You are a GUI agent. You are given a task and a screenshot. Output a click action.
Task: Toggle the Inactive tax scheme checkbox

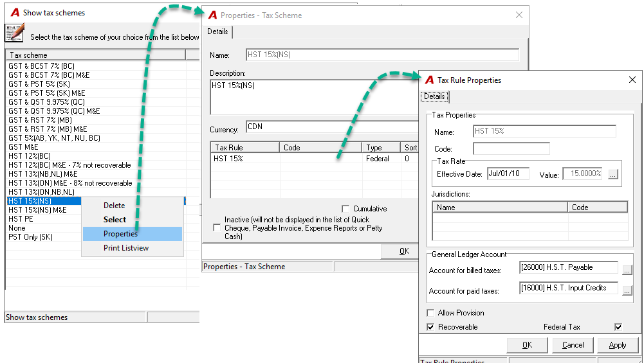pos(217,227)
